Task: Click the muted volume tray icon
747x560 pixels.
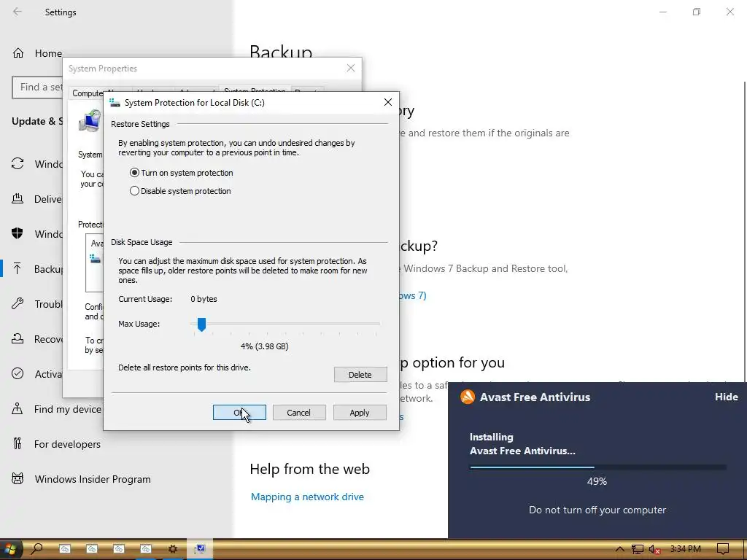Action: [x=655, y=550]
